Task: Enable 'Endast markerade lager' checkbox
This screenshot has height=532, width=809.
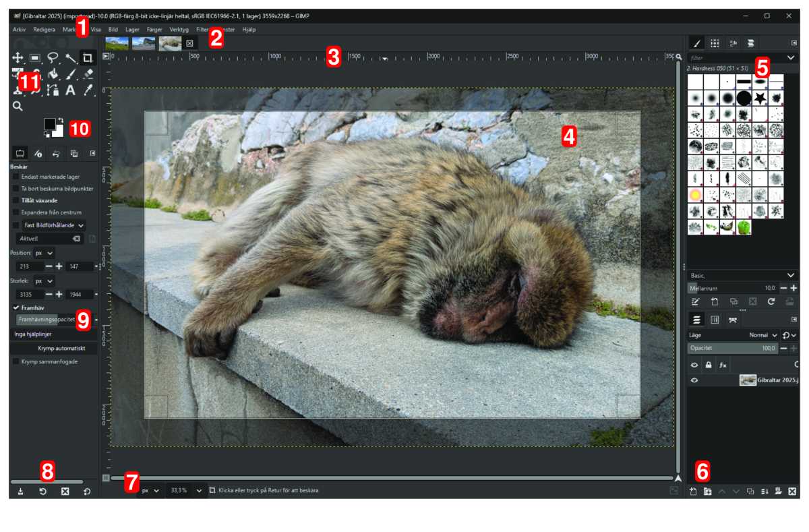Action: point(16,177)
